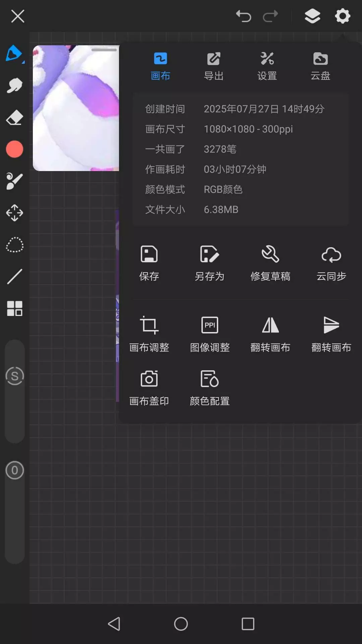This screenshot has width=362, height=644.
Task: Select the line shape tool
Action: pos(14,276)
